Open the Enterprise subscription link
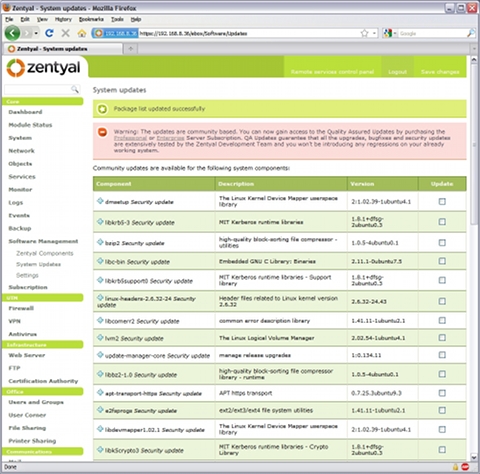This screenshot has width=480, height=474. pyautogui.click(x=170, y=138)
